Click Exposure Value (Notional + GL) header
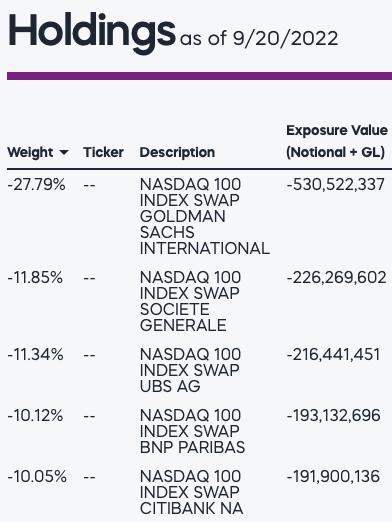392x522 pixels. (337, 141)
